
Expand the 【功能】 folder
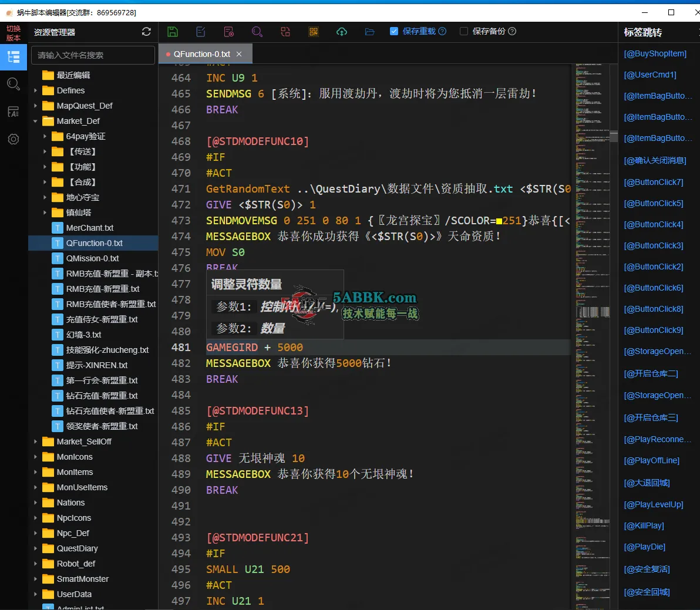click(45, 167)
